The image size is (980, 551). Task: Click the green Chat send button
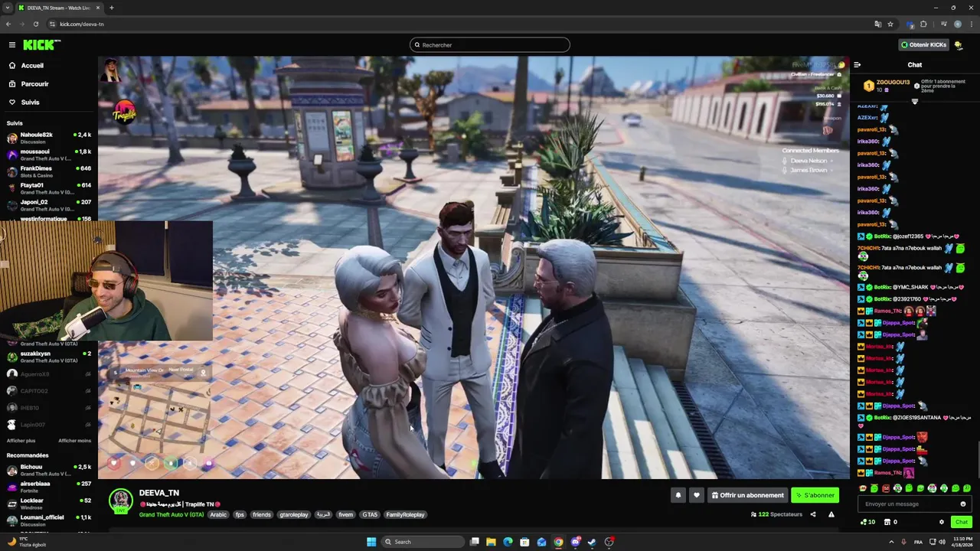[962, 522]
